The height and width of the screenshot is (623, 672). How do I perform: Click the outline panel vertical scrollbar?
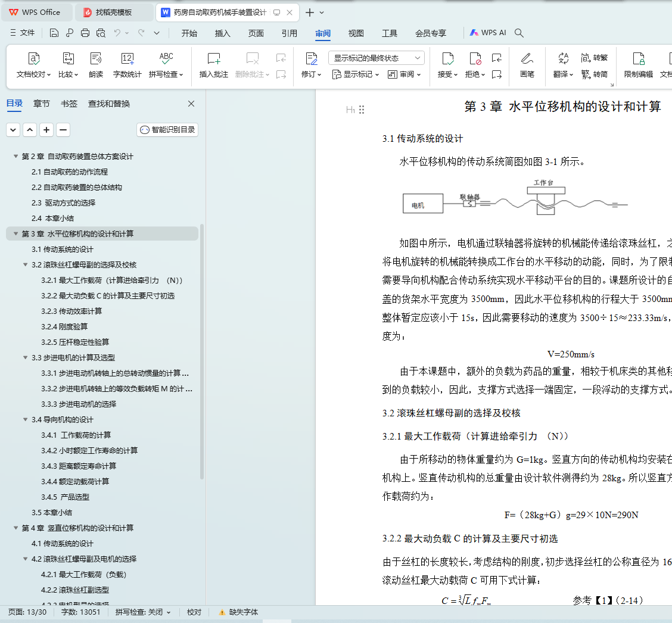coord(202,351)
